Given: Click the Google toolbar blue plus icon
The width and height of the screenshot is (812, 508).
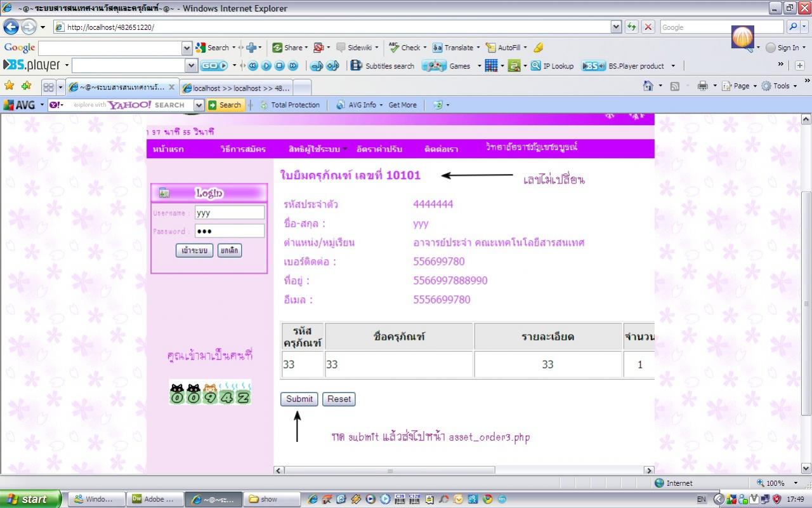Looking at the screenshot, I should pos(251,48).
